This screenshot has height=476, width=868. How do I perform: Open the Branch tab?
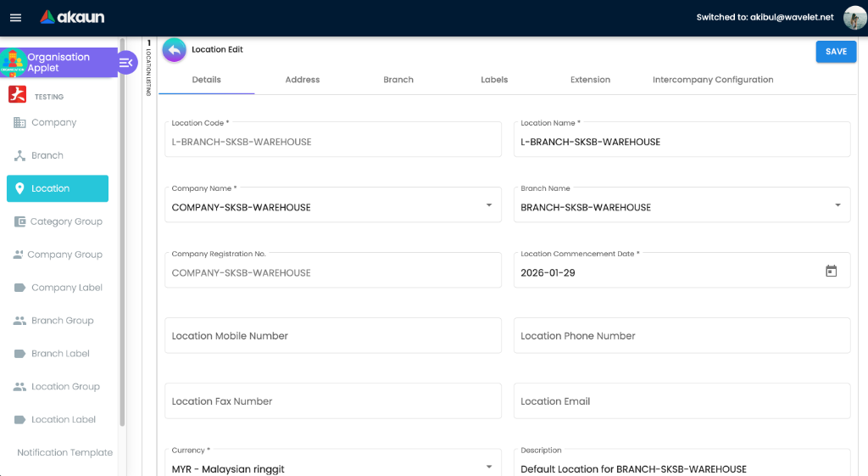point(398,80)
